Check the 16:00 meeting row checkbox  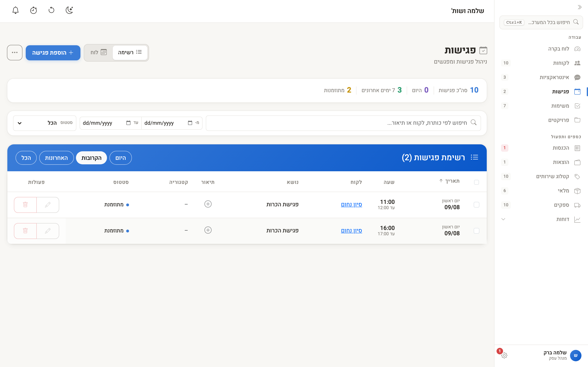coord(476,231)
